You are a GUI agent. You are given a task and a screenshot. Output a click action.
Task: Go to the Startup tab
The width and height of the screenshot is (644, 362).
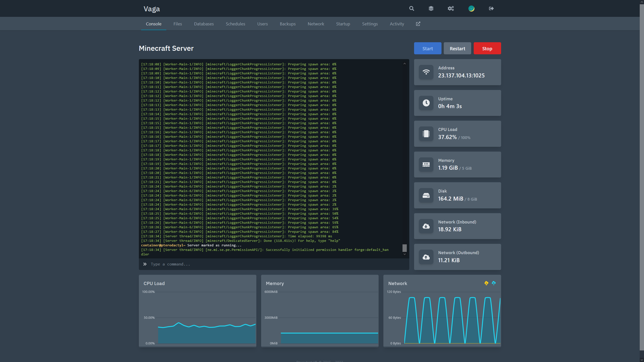pos(343,24)
